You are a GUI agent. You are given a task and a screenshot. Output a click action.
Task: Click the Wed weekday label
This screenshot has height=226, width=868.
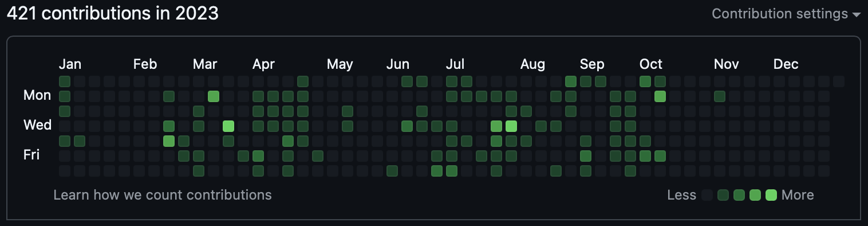[x=37, y=125]
